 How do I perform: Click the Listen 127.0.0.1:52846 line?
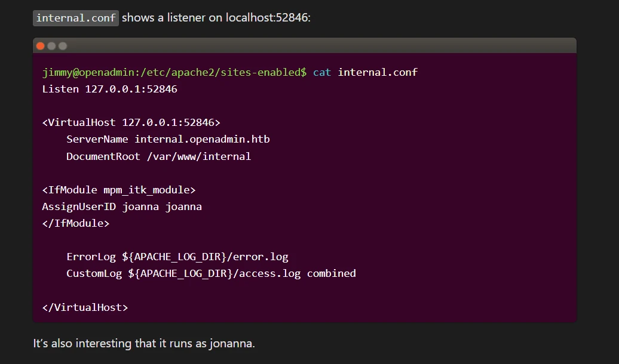(x=110, y=89)
